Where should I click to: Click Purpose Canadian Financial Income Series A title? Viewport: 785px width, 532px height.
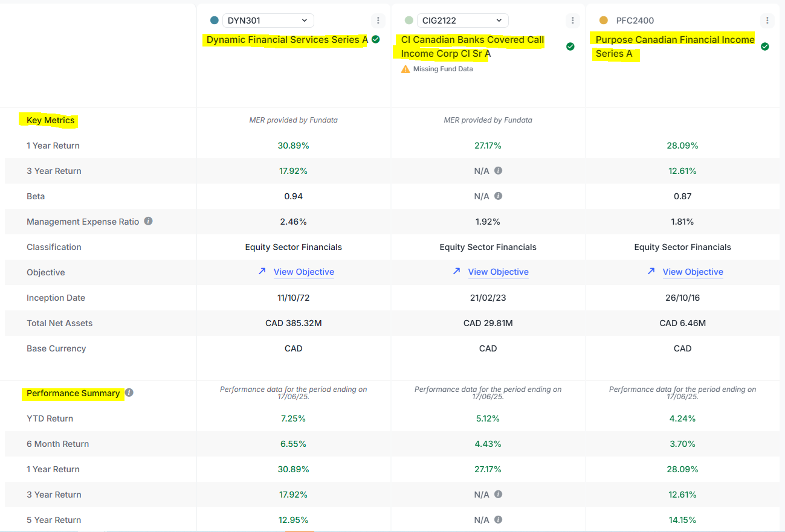675,46
